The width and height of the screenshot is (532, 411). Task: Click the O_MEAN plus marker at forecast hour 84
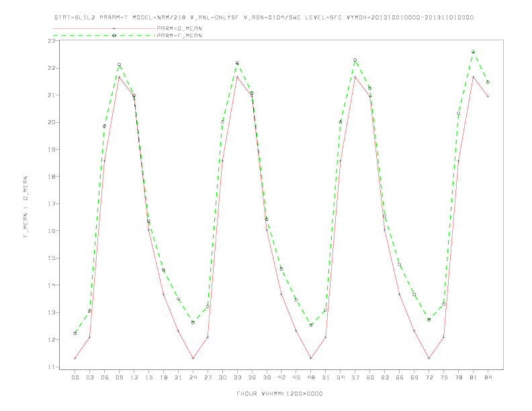tap(488, 96)
